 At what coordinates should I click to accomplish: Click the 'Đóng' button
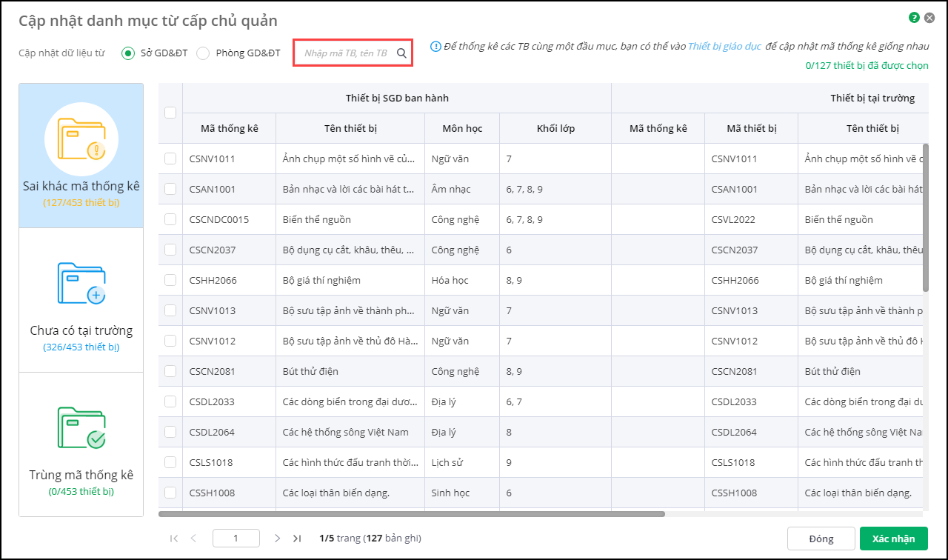pyautogui.click(x=821, y=539)
